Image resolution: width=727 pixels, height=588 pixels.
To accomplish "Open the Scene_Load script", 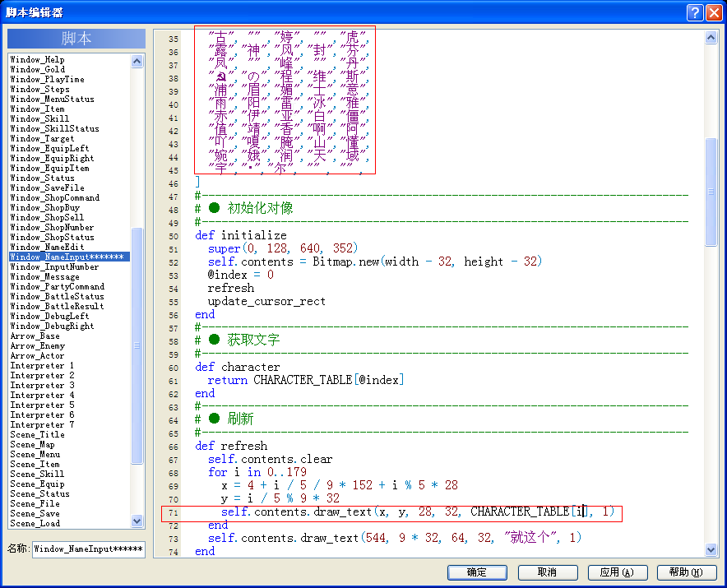I will click(35, 523).
